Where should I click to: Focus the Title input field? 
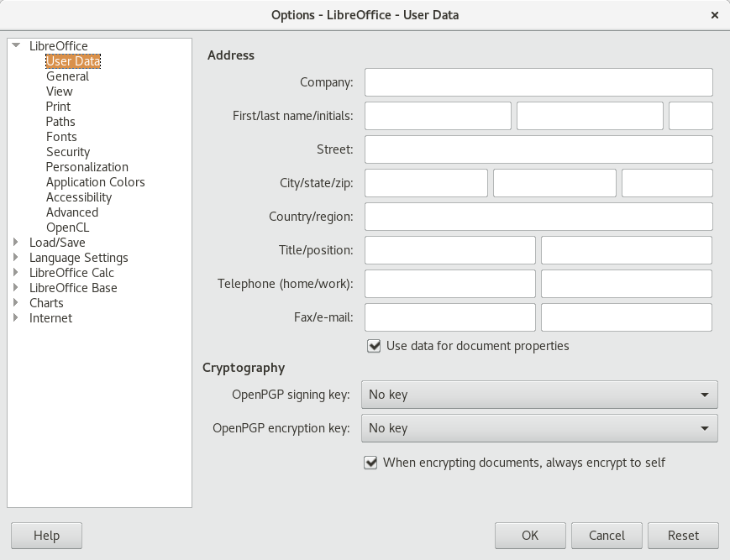tap(450, 250)
